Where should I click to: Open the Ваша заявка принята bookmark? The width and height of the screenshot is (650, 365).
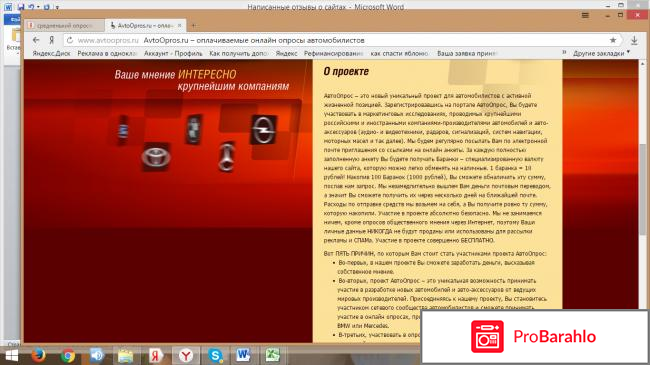(x=467, y=54)
